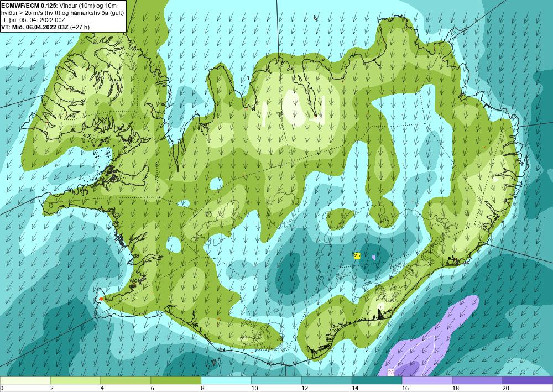
Task: Click the medium purple 18–20 legend swatch
Action: click(477, 380)
